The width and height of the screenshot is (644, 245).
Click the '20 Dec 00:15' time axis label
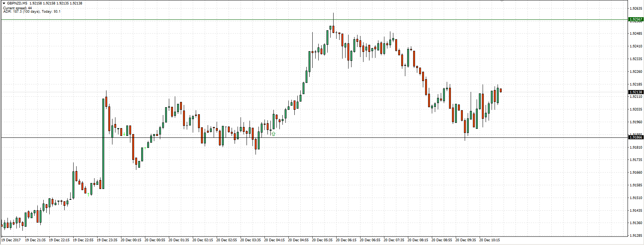[131, 240]
